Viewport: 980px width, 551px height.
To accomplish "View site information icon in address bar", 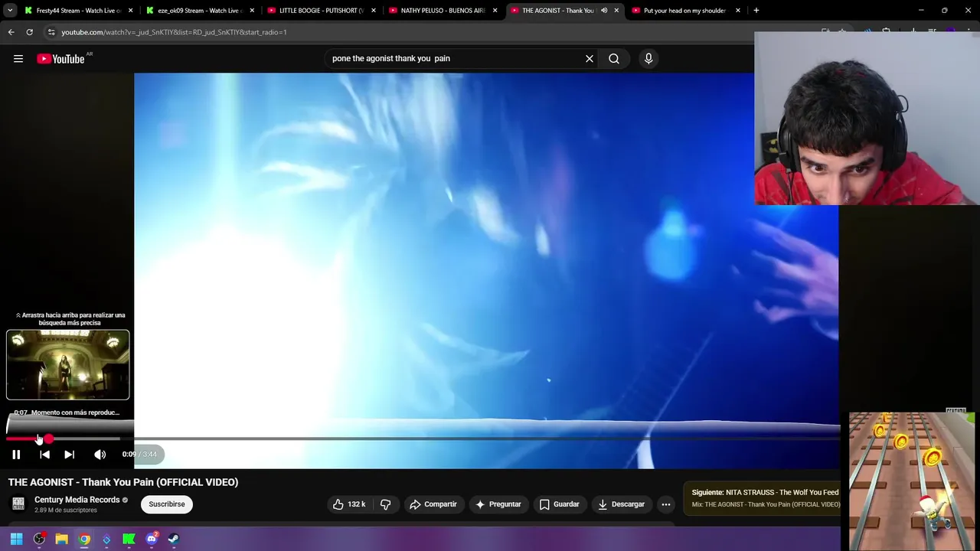I will tap(51, 32).
